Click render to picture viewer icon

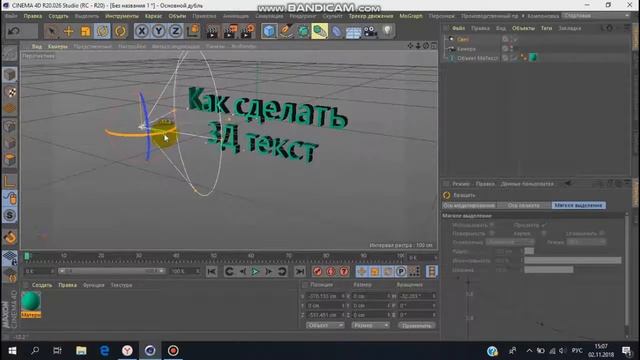[x=230, y=31]
